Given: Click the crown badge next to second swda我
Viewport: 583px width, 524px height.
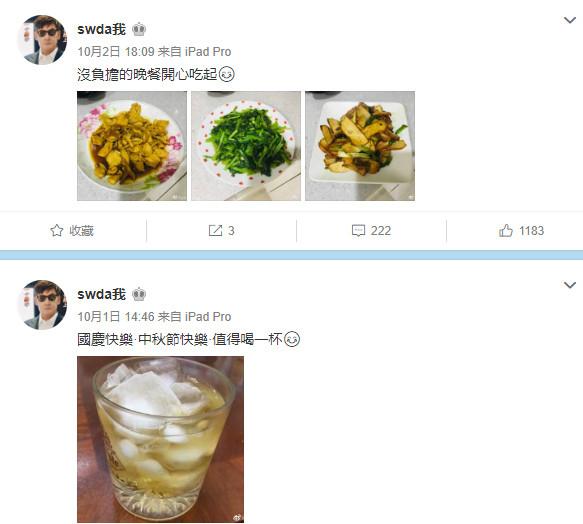Looking at the screenshot, I should pyautogui.click(x=139, y=294).
